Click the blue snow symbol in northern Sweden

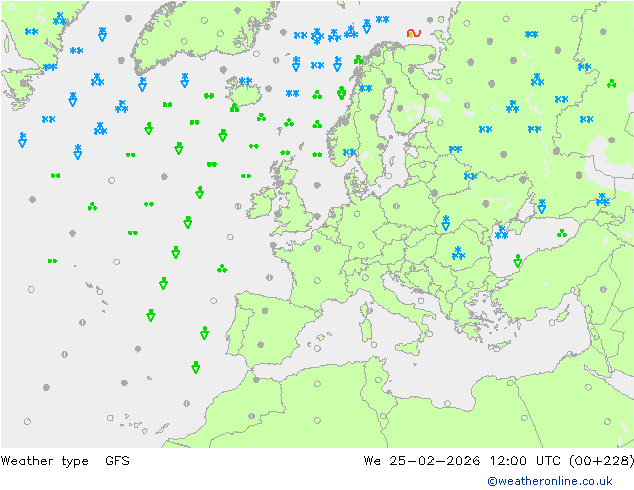pyautogui.click(x=366, y=88)
